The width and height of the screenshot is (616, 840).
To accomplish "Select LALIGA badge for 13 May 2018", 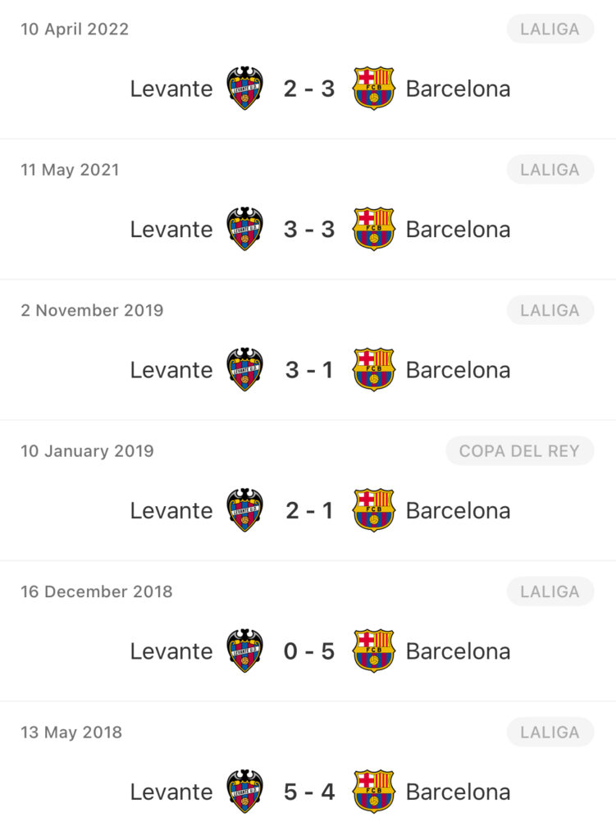I will point(550,733).
